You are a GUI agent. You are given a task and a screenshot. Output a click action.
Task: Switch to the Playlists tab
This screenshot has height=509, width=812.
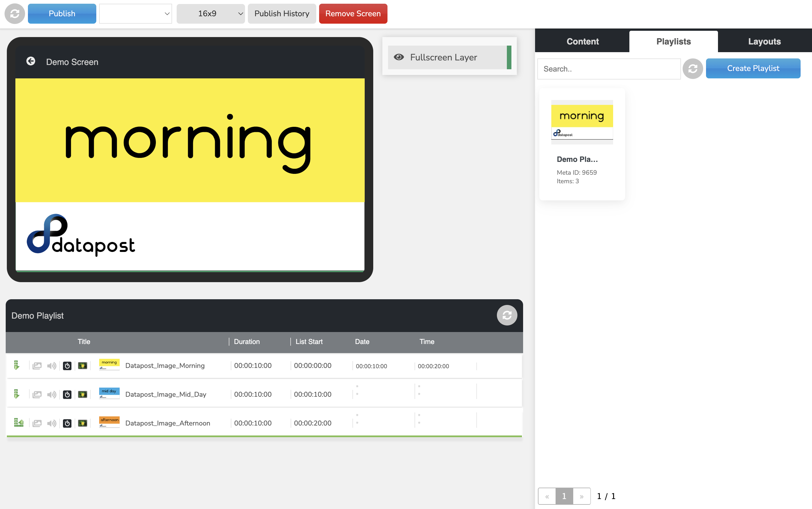coord(673,41)
